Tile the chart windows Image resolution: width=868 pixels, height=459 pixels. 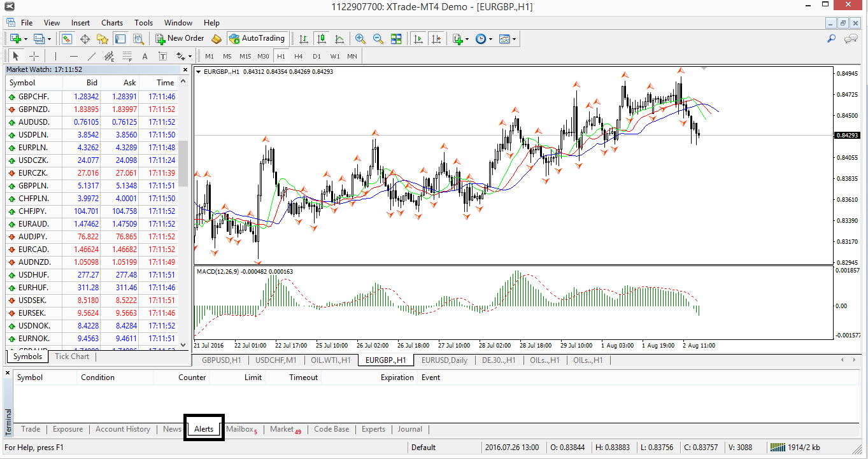396,39
